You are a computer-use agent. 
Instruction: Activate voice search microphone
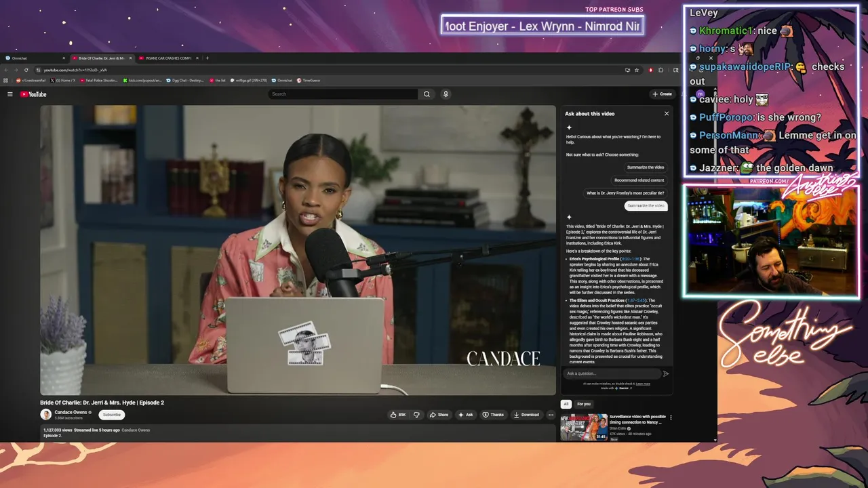(x=446, y=94)
